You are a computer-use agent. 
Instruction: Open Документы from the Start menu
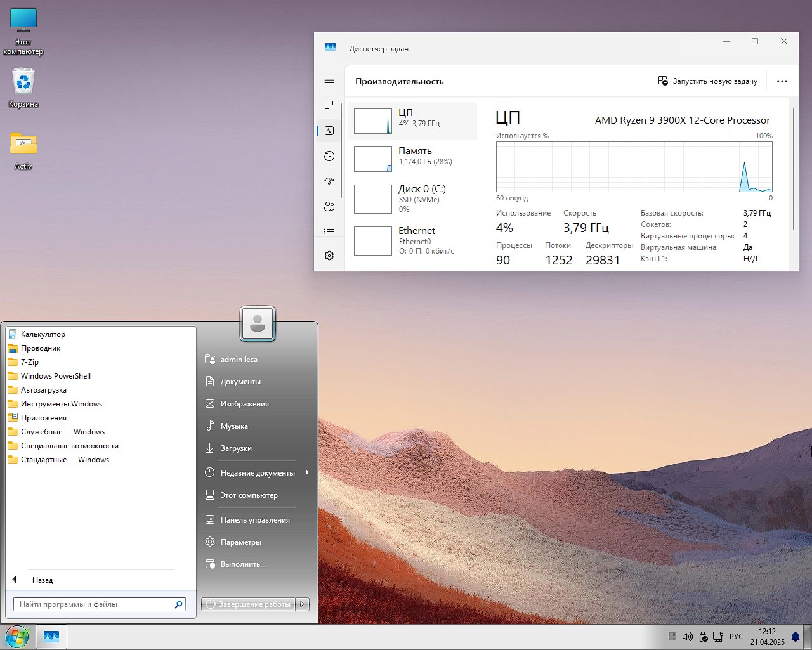pos(257,382)
